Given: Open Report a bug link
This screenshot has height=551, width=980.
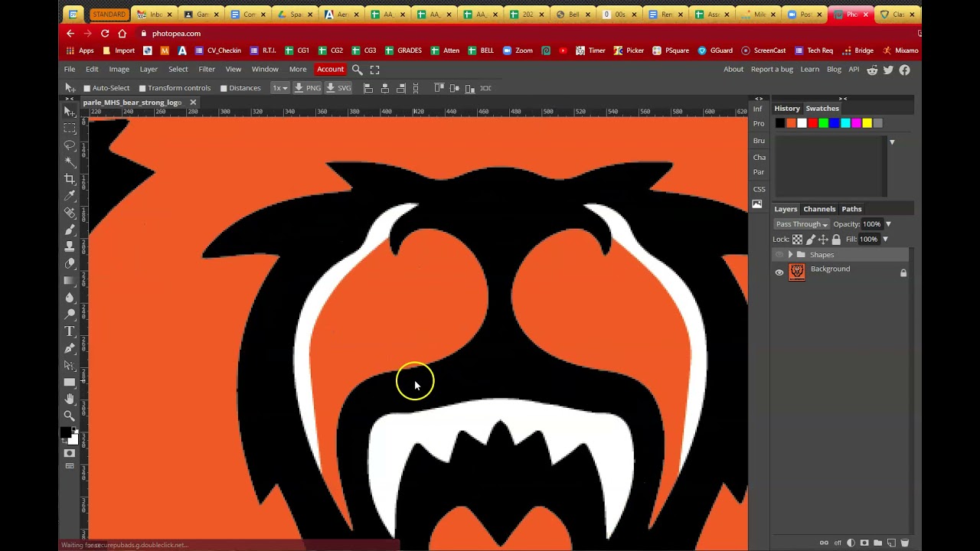Looking at the screenshot, I should coord(772,70).
